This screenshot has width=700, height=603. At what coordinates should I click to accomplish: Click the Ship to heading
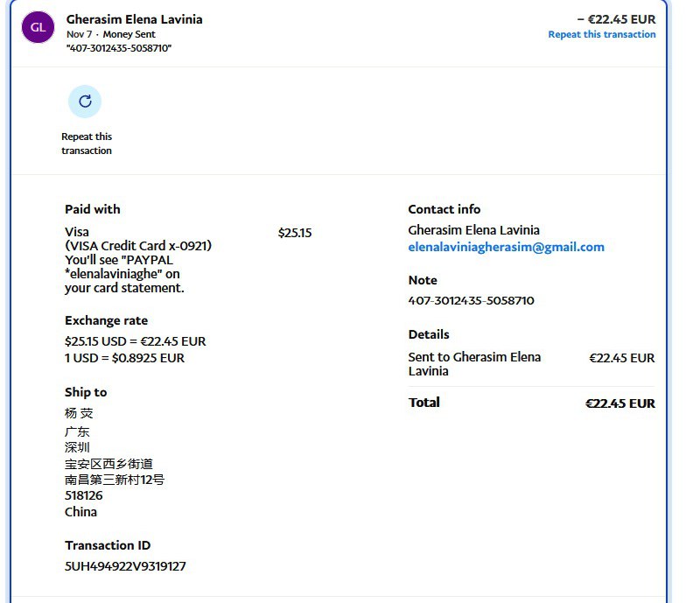86,392
